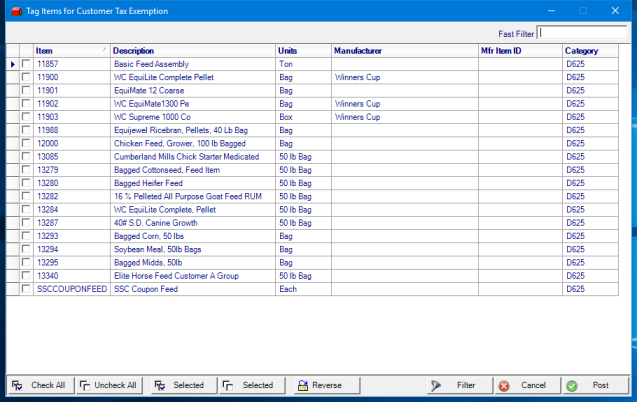Open the Filter dialog
The width and height of the screenshot is (637, 402).
[x=457, y=385]
